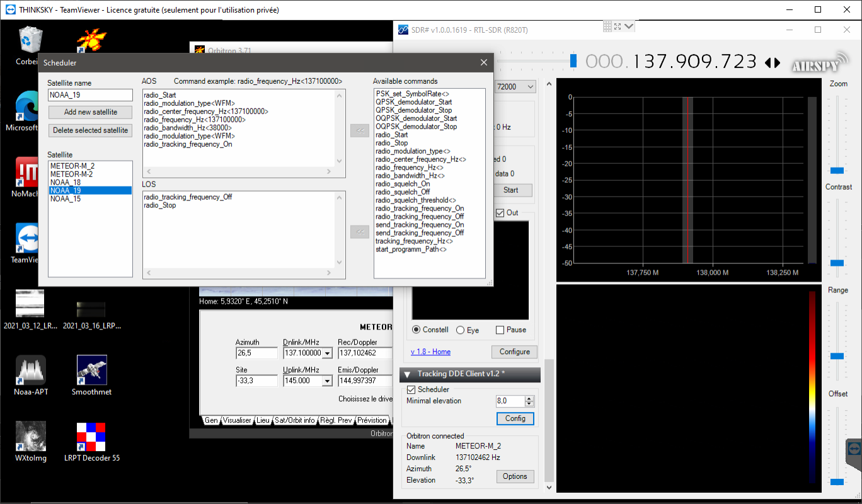This screenshot has height=504, width=862.
Task: Click the Add new satellite button
Action: 91,112
